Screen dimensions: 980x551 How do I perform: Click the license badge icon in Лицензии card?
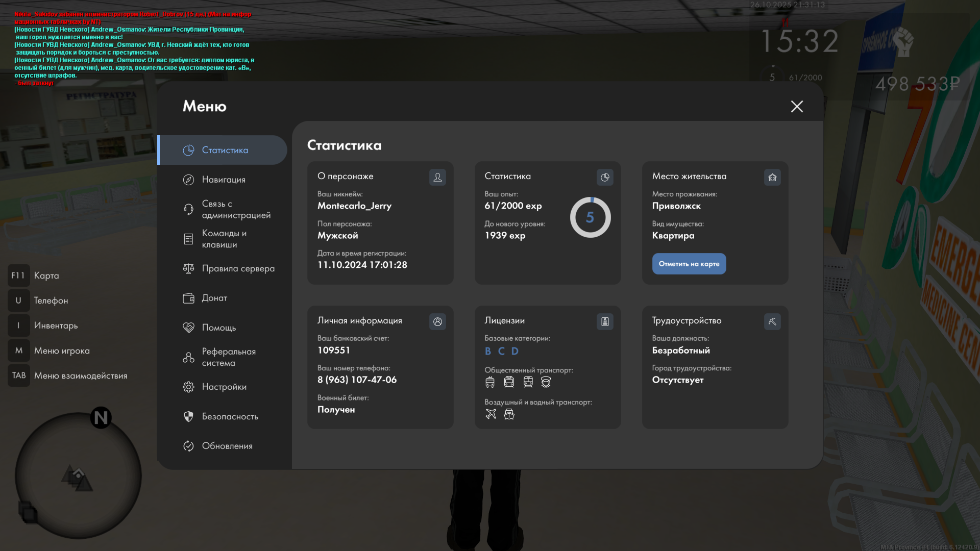(605, 321)
